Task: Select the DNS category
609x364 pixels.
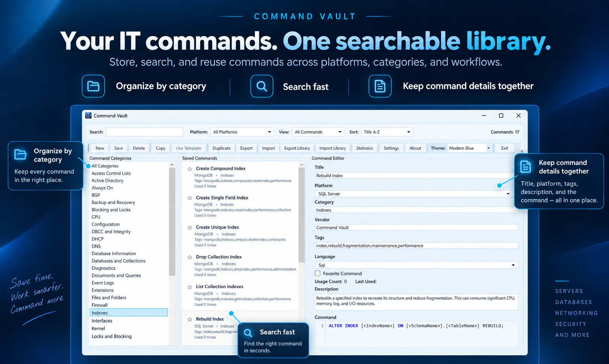Action: point(96,246)
